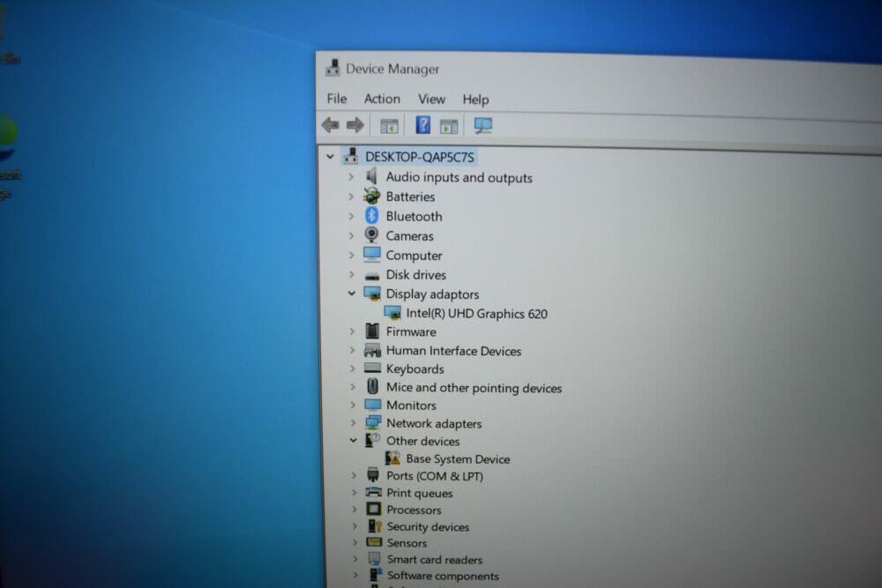Collapse the Other devices category
Viewport: 882px width, 588px height.
pos(353,440)
